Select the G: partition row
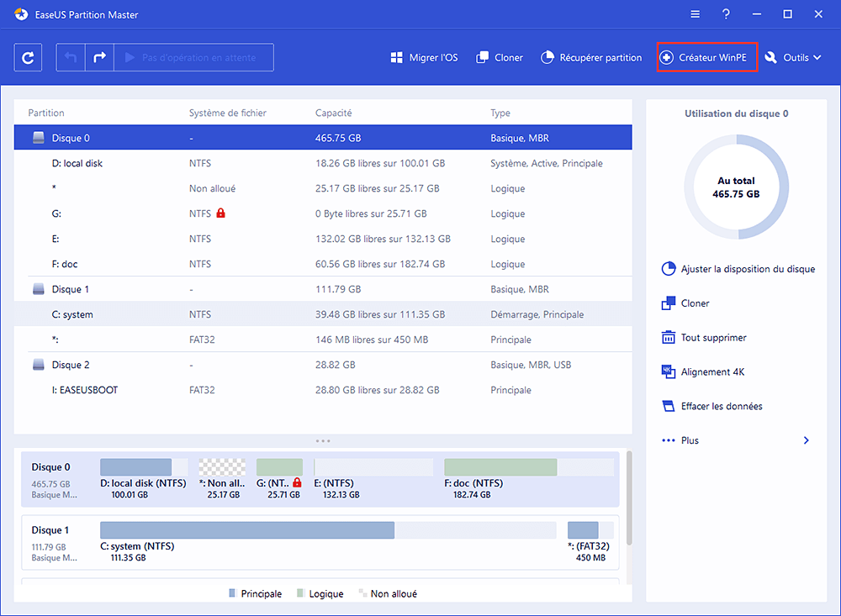The image size is (841, 616). pyautogui.click(x=323, y=213)
